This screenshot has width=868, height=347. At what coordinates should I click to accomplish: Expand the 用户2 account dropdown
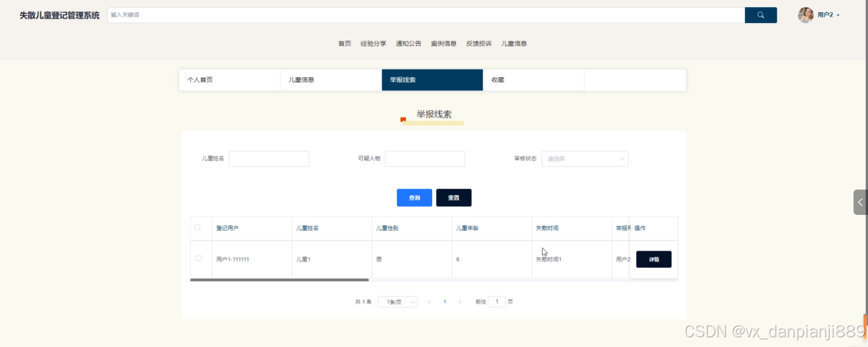point(828,15)
